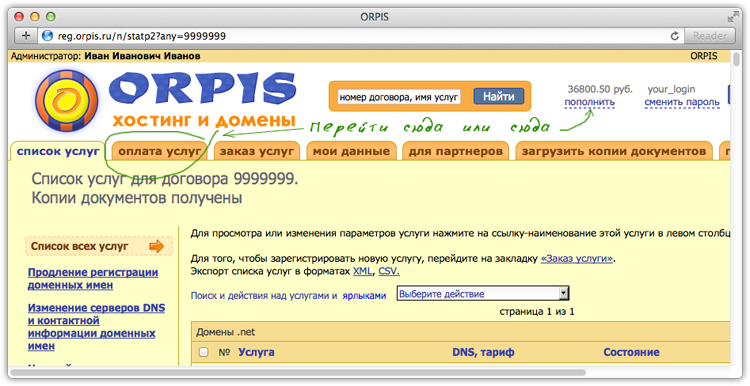Click the страница 1 из 1 text
This screenshot has height=386, width=750.
pos(537,312)
